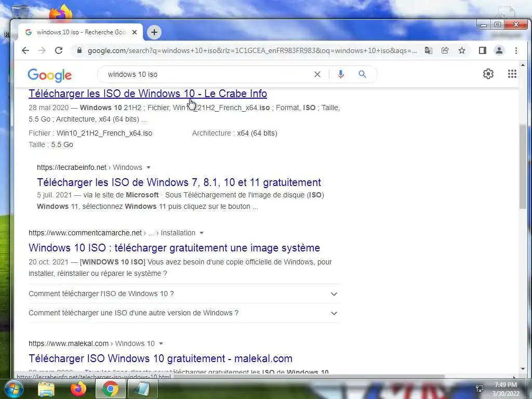Viewport: 532px width, 399px height.
Task: View site info via padlock icon
Action: (x=79, y=50)
